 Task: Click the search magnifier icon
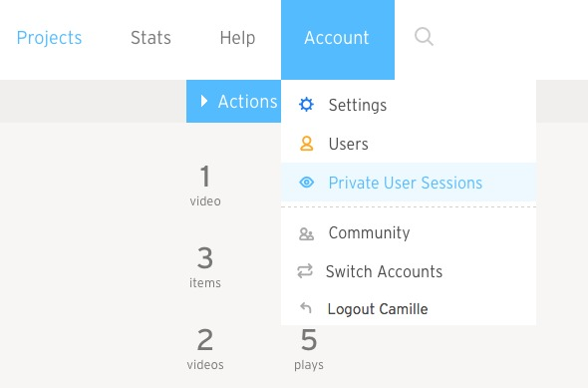point(424,37)
